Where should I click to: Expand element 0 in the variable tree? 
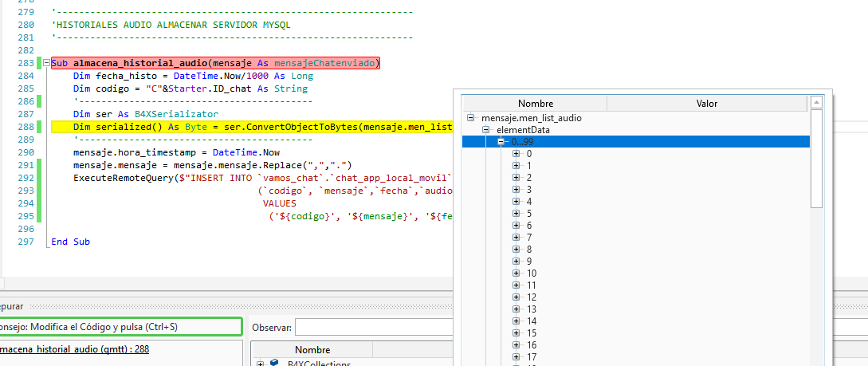[516, 153]
